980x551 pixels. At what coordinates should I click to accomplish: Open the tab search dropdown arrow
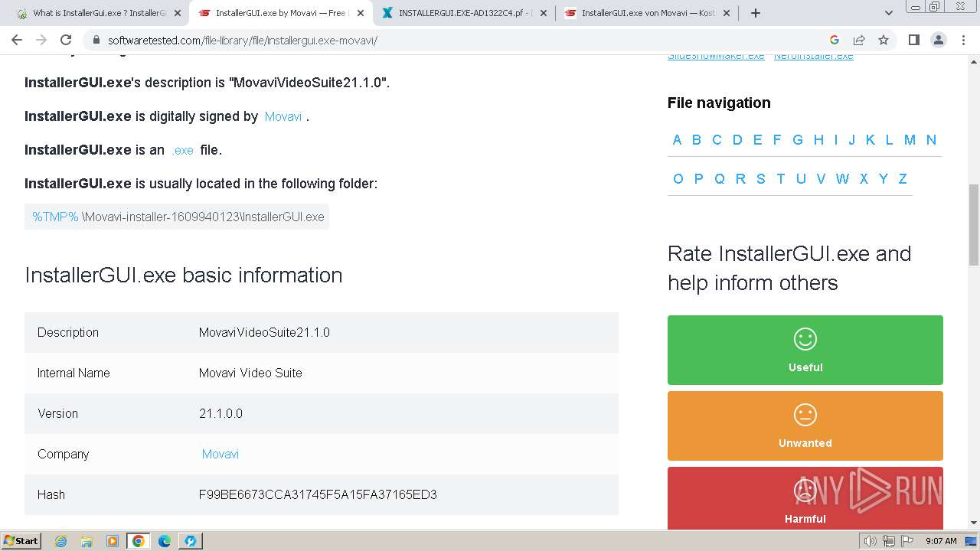tap(889, 13)
